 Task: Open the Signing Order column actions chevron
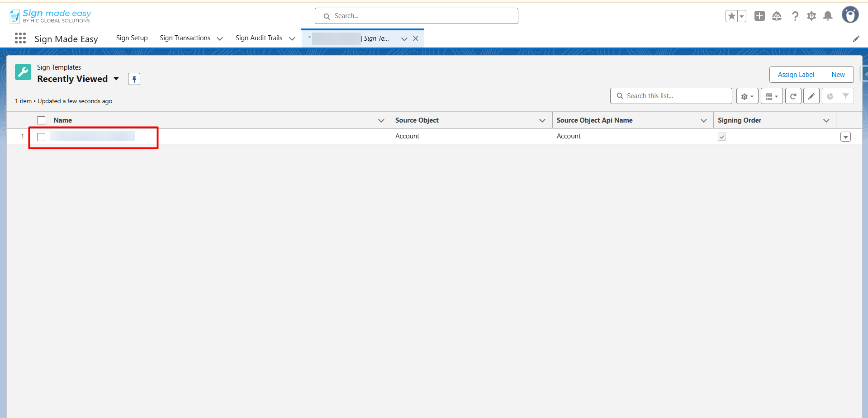(826, 120)
